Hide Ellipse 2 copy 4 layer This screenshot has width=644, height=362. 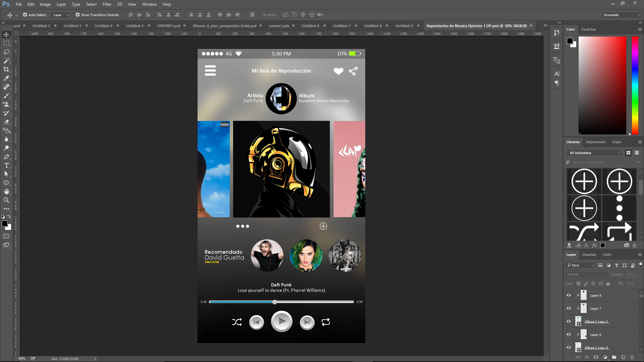pos(569,348)
